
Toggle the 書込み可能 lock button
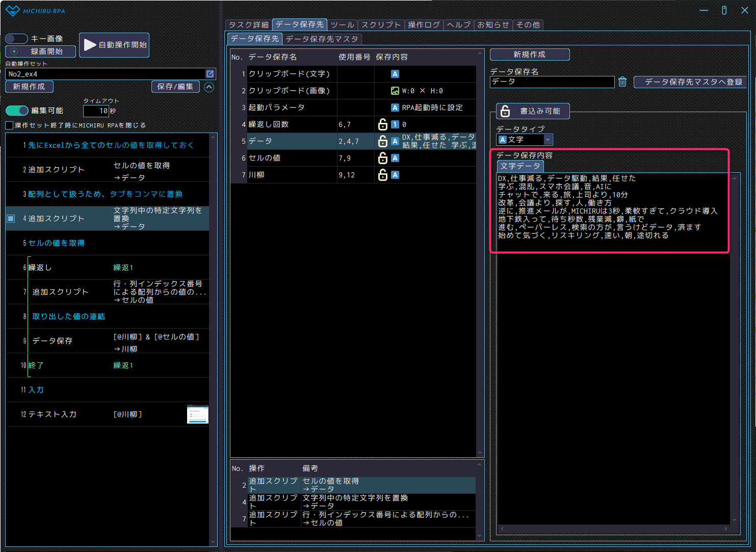tap(533, 111)
